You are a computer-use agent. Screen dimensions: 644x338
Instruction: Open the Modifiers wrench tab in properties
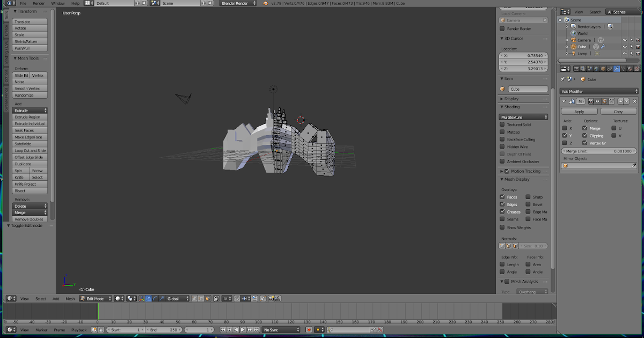(x=617, y=69)
